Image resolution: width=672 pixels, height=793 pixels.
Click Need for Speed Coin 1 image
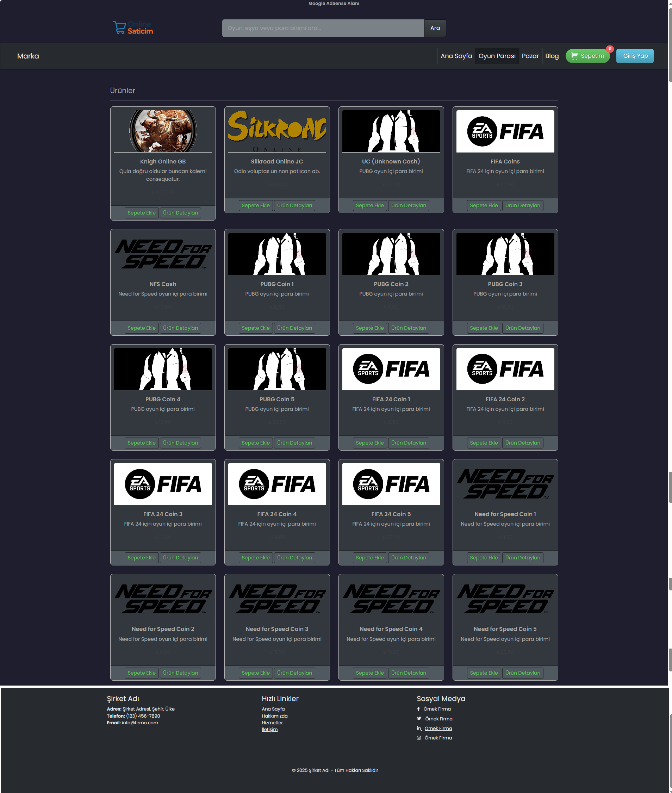click(x=505, y=484)
